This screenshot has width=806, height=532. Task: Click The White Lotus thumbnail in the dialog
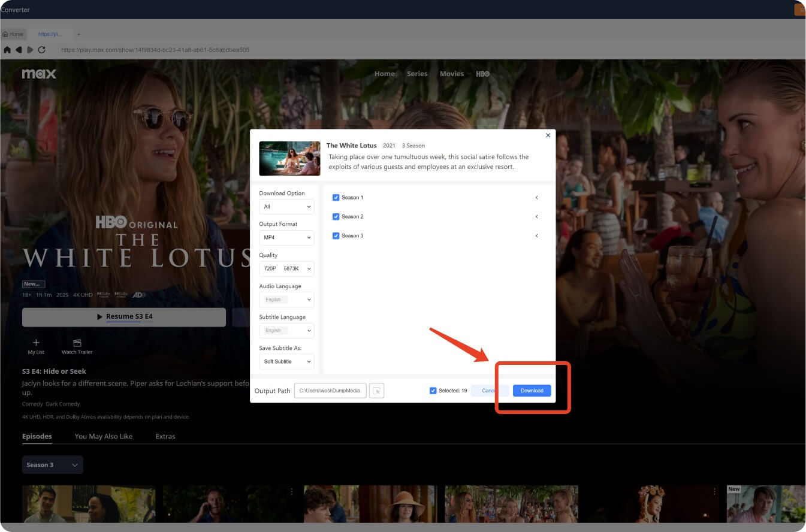(289, 158)
